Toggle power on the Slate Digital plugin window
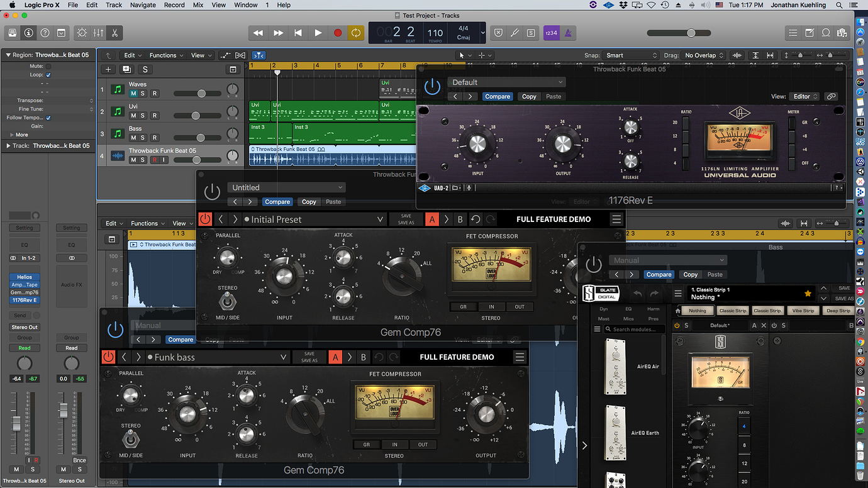The image size is (868, 488). pos(593,265)
